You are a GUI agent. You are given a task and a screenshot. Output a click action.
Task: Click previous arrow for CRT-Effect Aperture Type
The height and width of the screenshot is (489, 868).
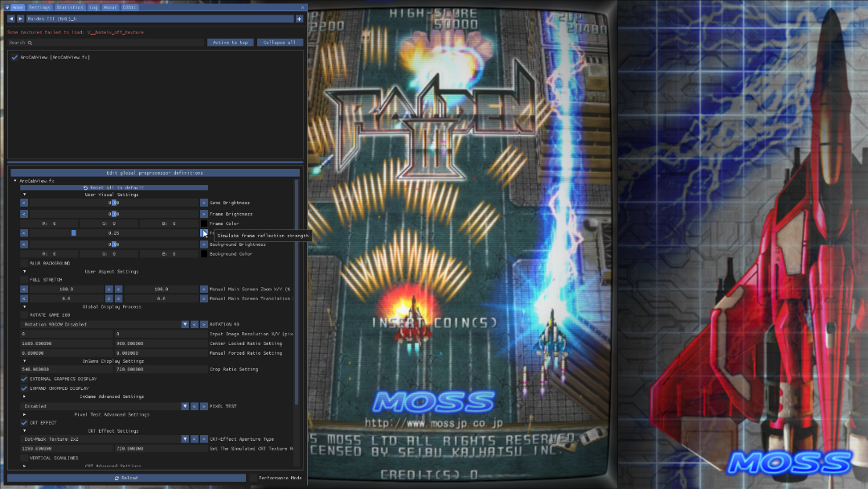pos(194,439)
